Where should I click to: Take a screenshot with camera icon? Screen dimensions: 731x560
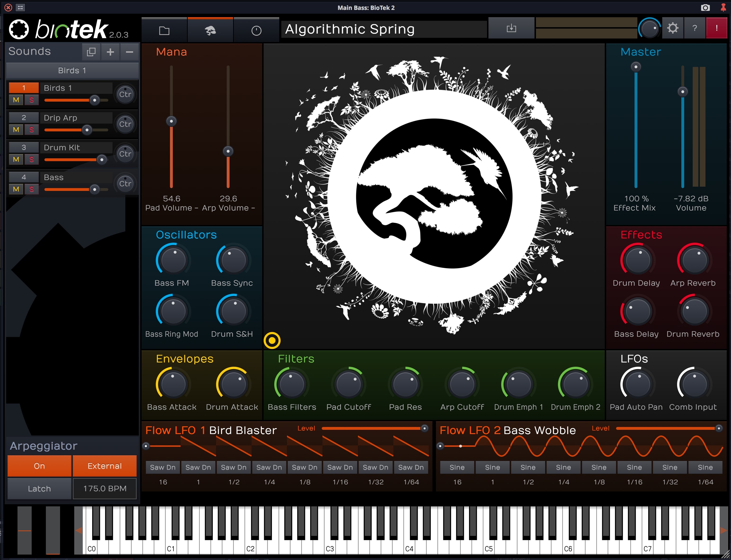tap(705, 7)
